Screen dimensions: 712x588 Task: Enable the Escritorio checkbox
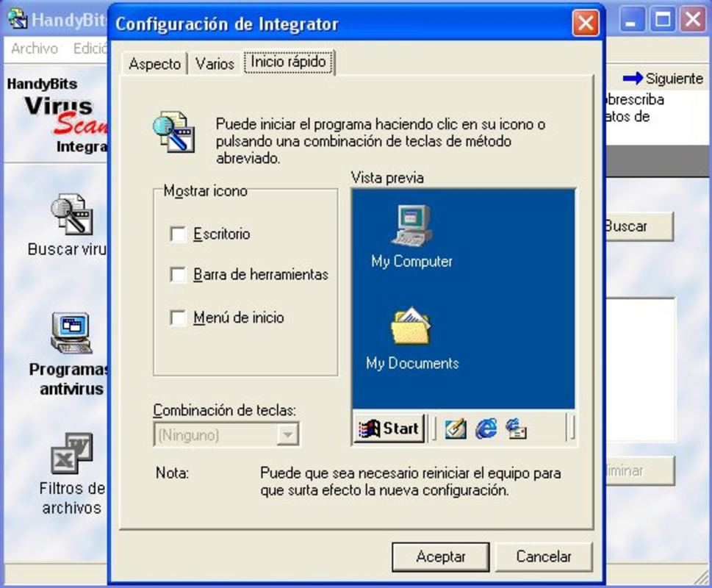coord(178,234)
